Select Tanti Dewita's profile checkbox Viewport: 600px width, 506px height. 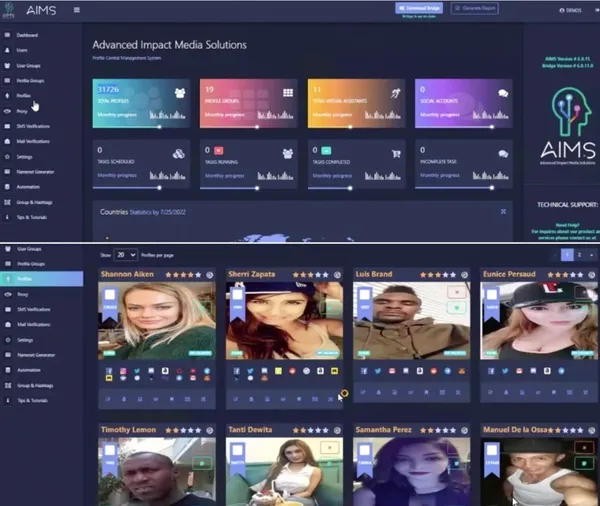tap(237, 450)
